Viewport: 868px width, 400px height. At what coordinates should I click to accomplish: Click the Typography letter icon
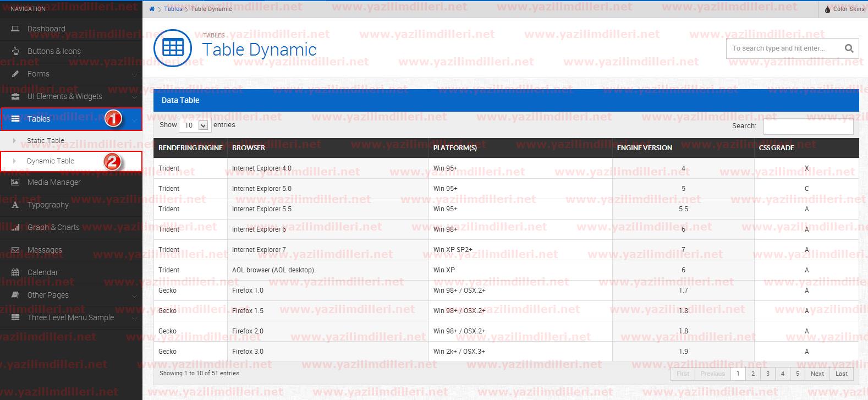pos(15,205)
